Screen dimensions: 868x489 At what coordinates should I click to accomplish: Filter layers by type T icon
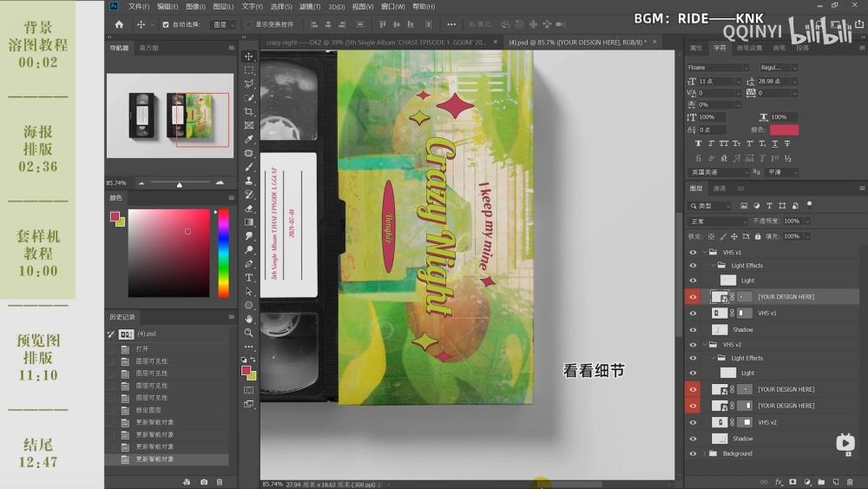769,206
